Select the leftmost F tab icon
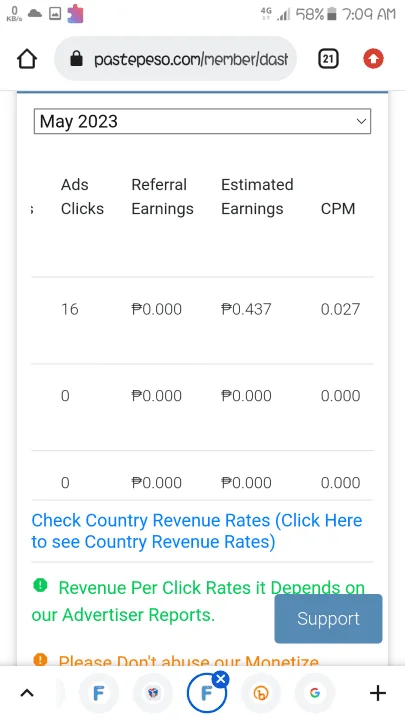Screen dimensions: 405x720 point(99,693)
